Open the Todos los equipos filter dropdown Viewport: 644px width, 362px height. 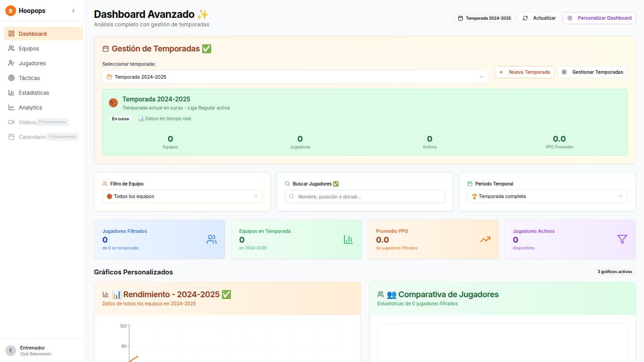182,196
